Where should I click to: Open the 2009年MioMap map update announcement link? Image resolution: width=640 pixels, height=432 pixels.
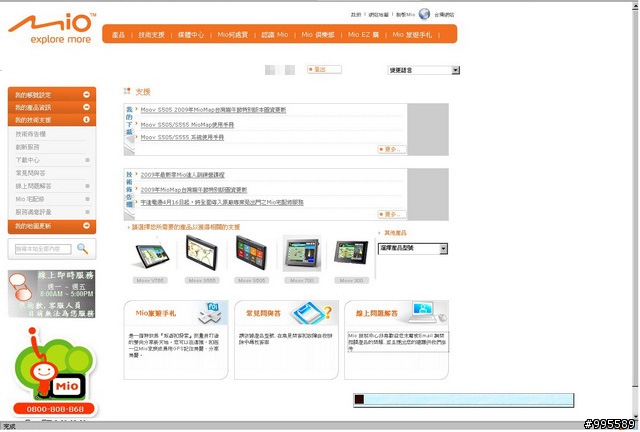click(x=194, y=190)
